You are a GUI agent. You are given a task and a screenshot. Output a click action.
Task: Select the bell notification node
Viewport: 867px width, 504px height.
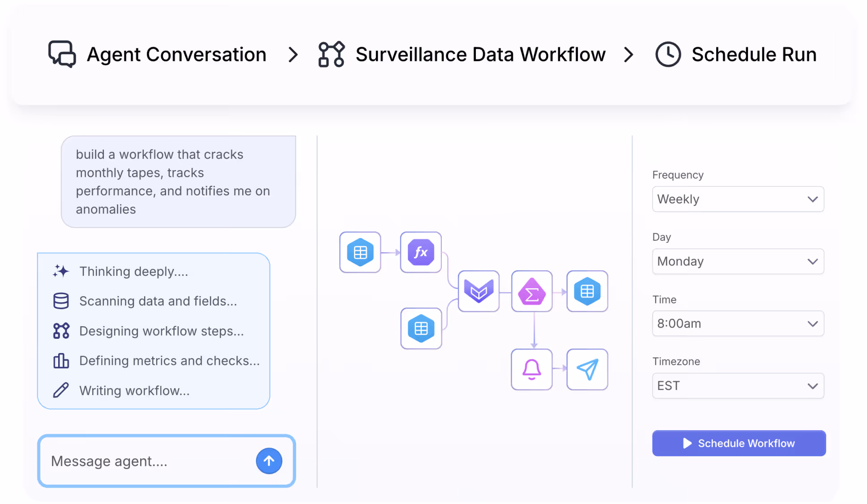click(x=532, y=369)
